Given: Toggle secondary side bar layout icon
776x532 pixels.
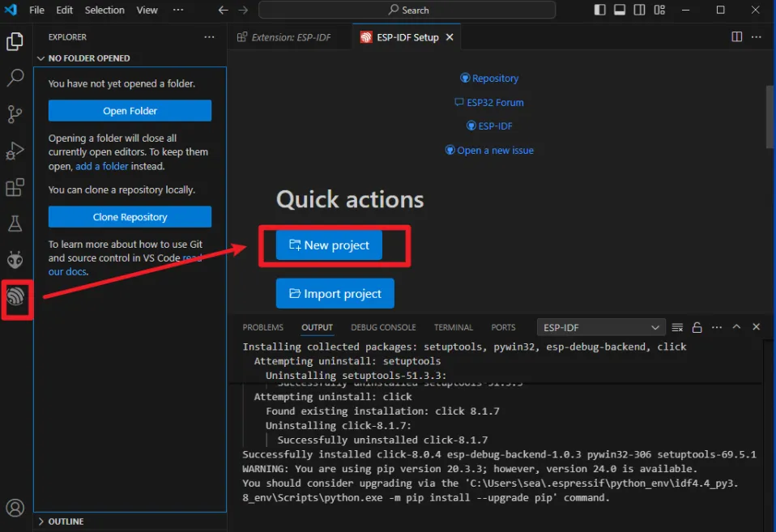Looking at the screenshot, I should 639,10.
